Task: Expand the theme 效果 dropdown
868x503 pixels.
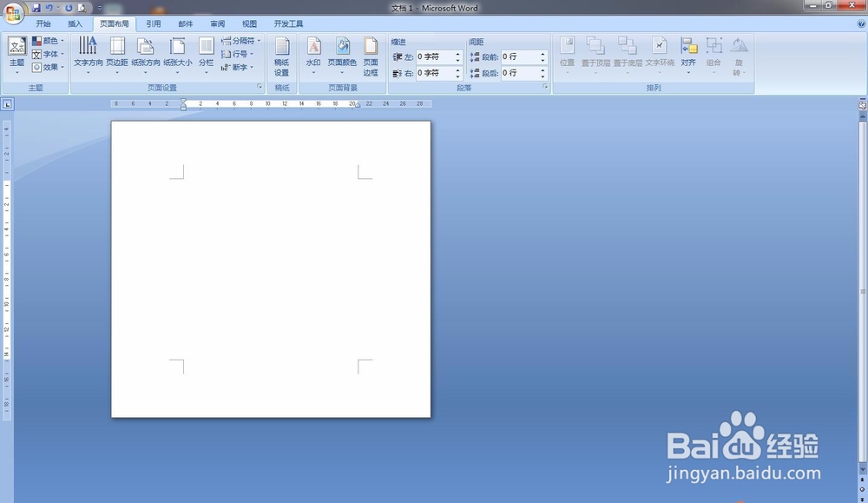Action: click(x=48, y=67)
